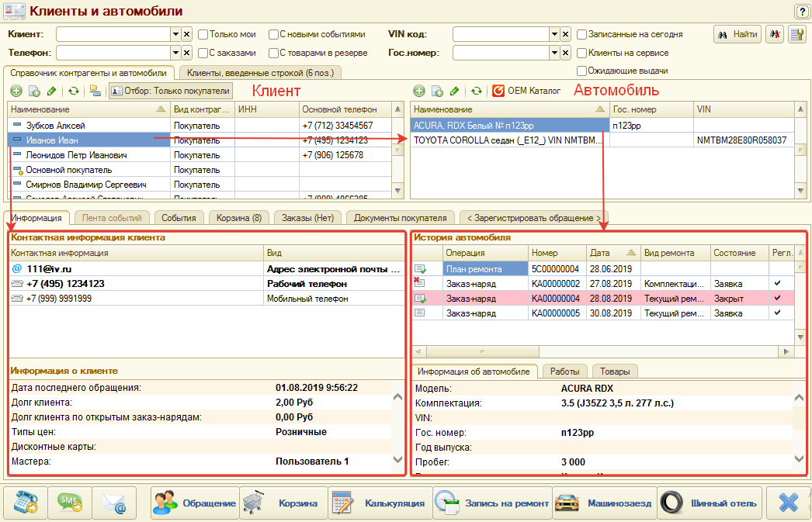Click scroll down arrow of client info panel
The width and height of the screenshot is (812, 522).
tap(397, 459)
